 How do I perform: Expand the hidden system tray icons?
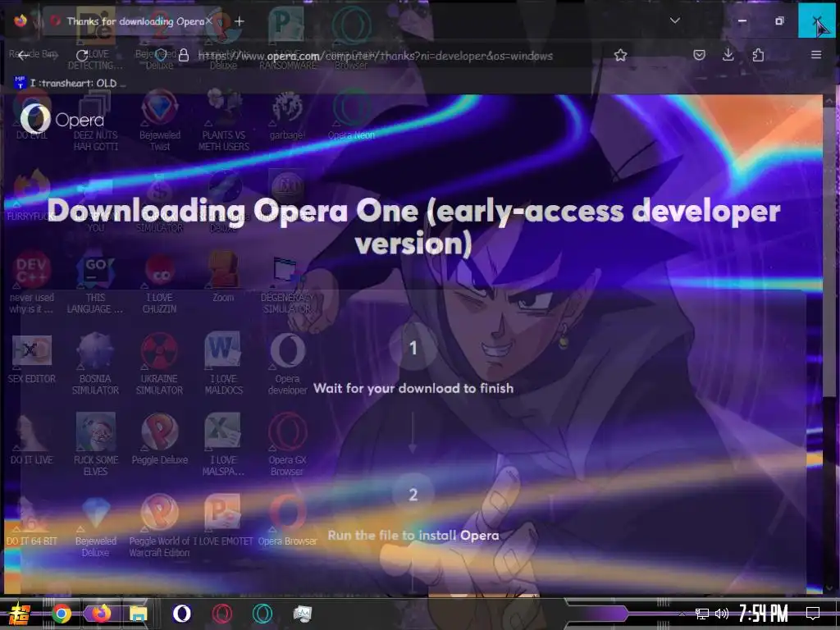click(x=682, y=614)
